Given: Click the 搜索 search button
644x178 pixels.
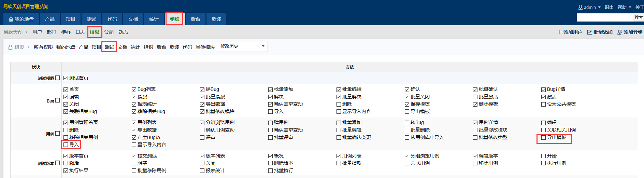Looking at the screenshot, I should click(639, 17).
